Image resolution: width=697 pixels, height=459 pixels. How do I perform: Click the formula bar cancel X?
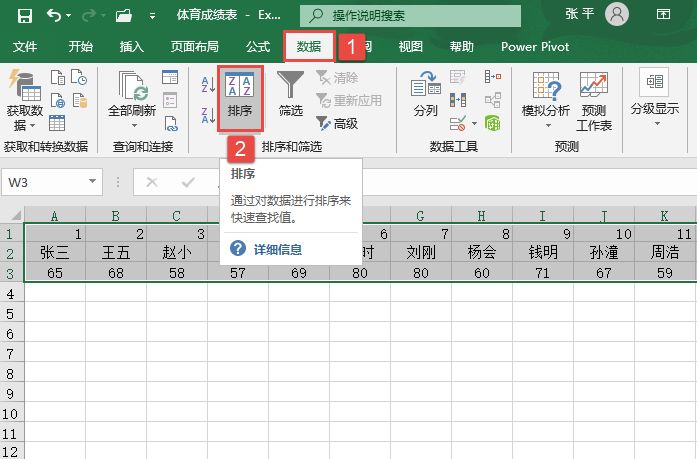point(152,182)
